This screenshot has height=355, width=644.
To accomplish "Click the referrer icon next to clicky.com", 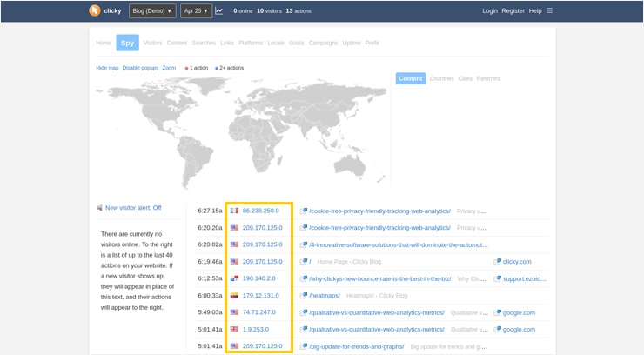I will [497, 262].
